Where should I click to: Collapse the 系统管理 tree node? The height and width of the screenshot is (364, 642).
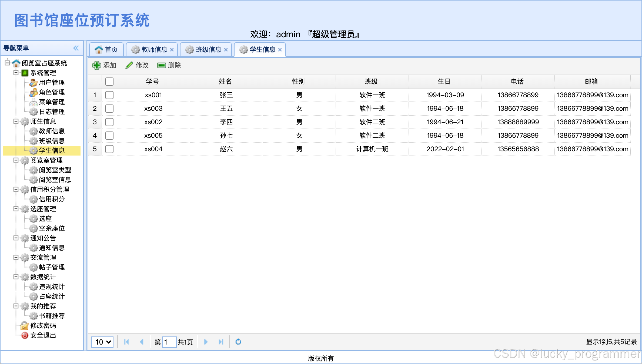click(16, 73)
